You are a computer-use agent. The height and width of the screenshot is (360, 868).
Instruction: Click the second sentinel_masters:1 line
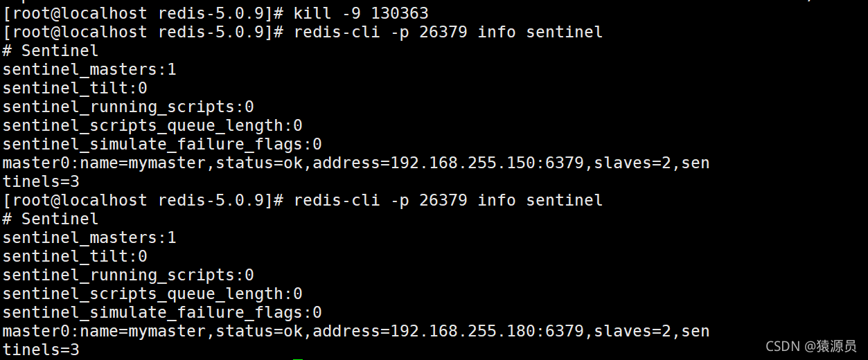[x=89, y=237]
